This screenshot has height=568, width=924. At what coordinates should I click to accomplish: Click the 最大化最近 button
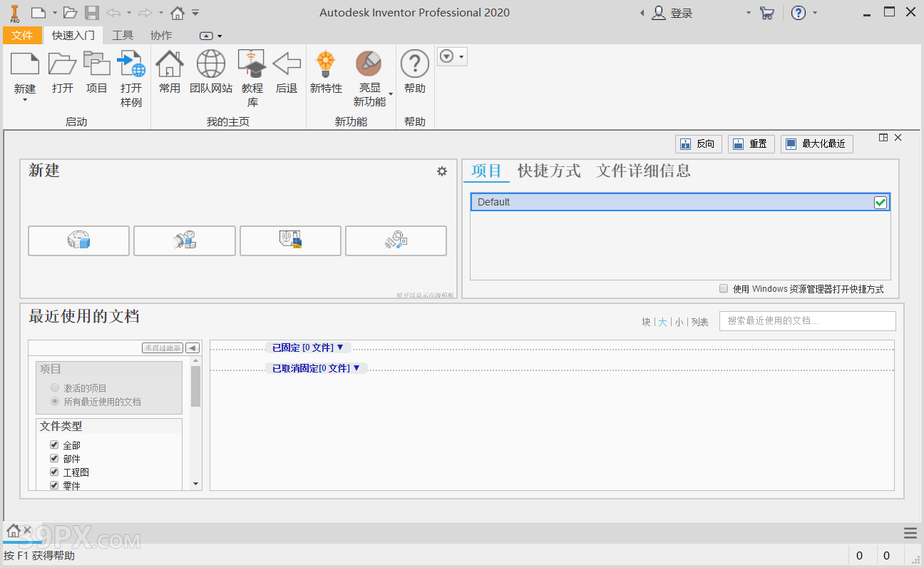click(x=816, y=143)
